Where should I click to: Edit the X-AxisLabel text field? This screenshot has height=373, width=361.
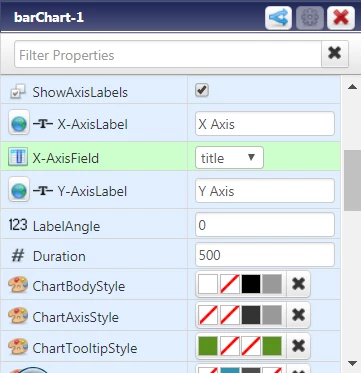click(265, 124)
